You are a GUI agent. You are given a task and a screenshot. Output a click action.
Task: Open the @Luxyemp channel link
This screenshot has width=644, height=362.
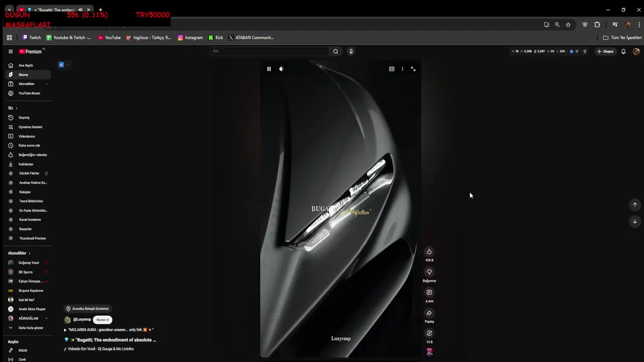click(82, 320)
